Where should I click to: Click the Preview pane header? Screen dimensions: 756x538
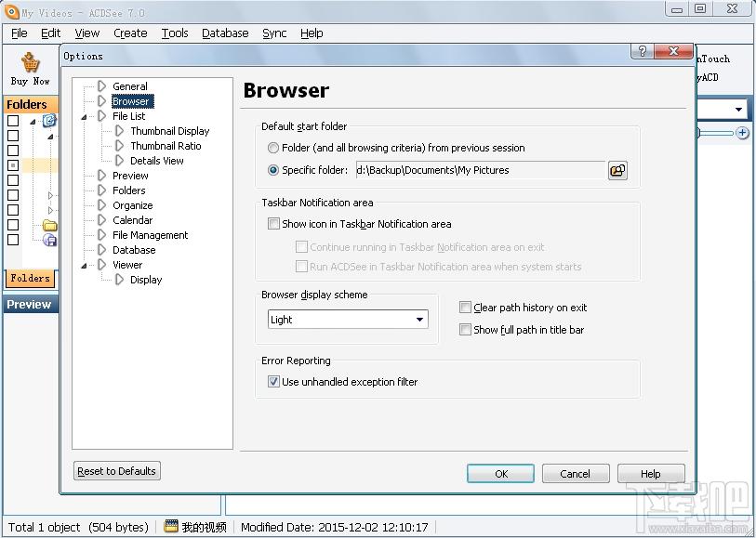click(31, 305)
